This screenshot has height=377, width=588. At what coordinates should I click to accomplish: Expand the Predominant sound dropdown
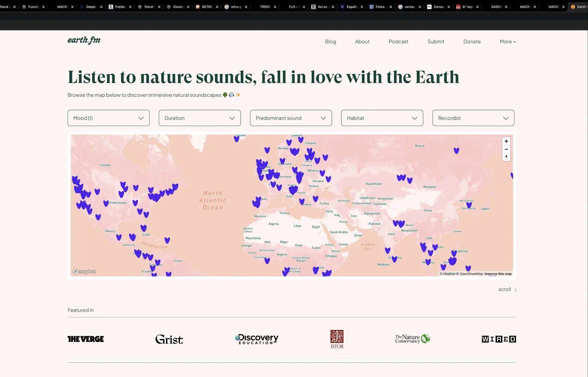(x=291, y=118)
